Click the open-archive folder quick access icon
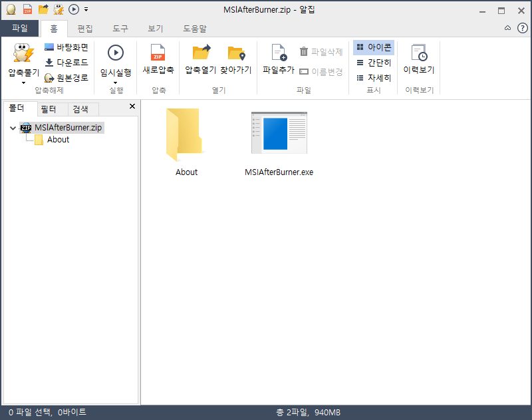Viewport: 532px width, 420px height. click(x=43, y=9)
